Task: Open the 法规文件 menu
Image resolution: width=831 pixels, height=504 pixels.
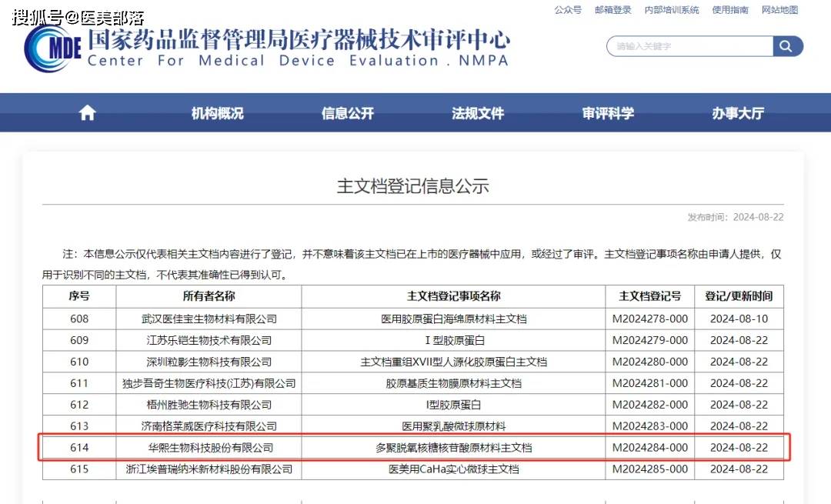Action: [478, 113]
